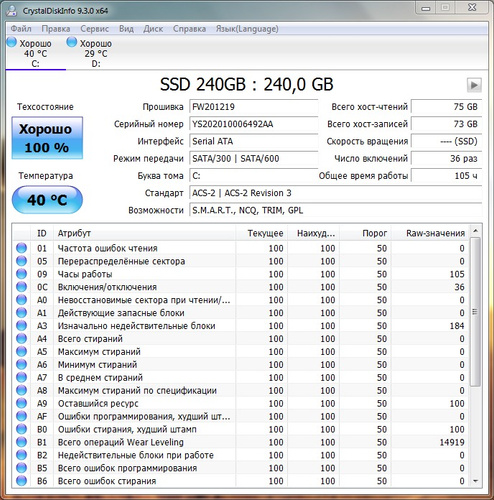The width and height of the screenshot is (494, 500).
Task: Click status orb of attribute 05
Action: tap(22, 261)
